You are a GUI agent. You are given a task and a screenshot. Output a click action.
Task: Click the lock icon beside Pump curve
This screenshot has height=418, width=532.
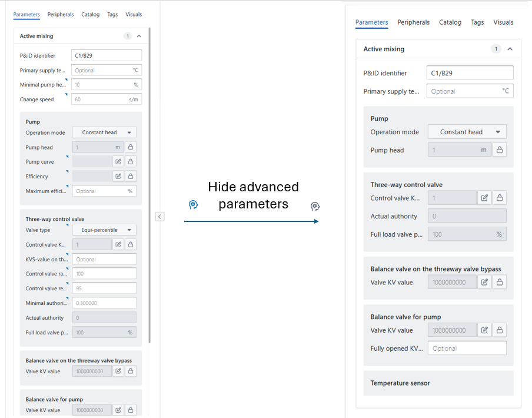click(131, 161)
